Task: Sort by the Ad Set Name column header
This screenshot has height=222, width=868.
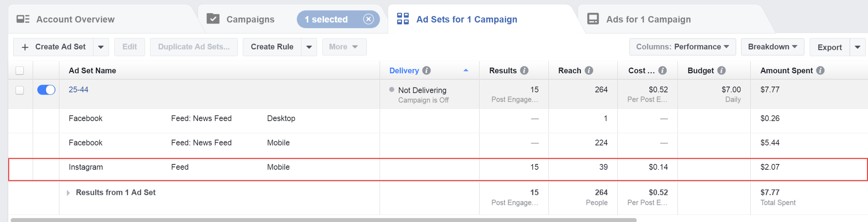Action: click(x=92, y=70)
